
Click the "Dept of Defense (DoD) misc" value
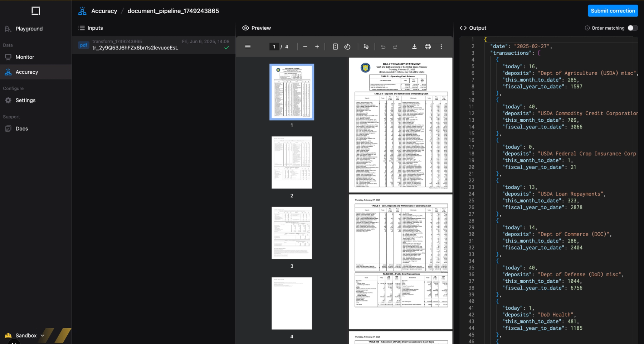(x=579, y=275)
